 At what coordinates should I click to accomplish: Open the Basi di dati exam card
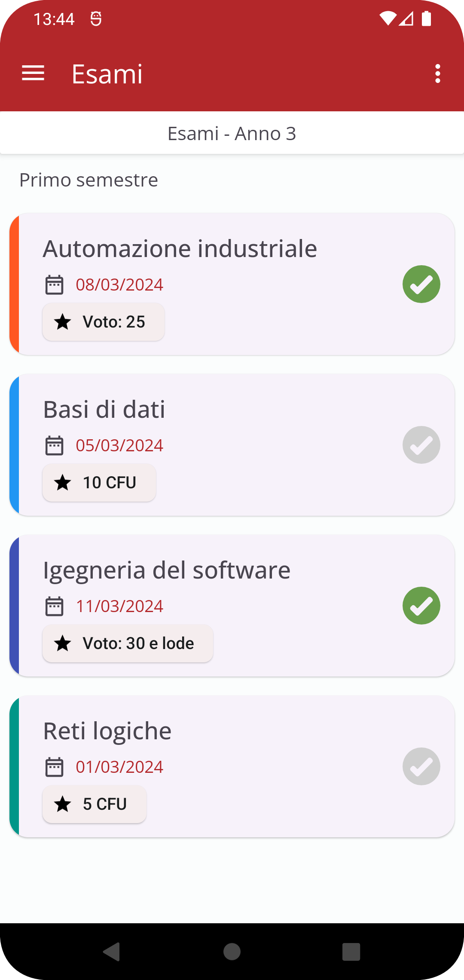[x=232, y=445]
